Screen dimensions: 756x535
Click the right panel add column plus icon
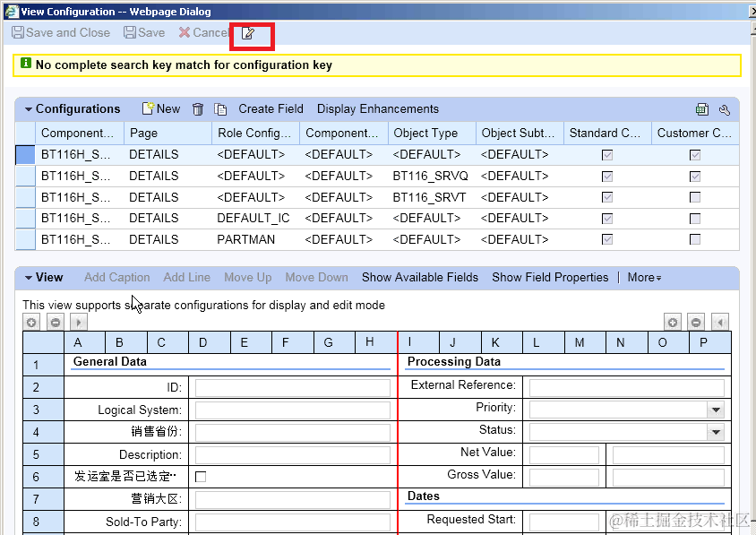[x=673, y=323]
